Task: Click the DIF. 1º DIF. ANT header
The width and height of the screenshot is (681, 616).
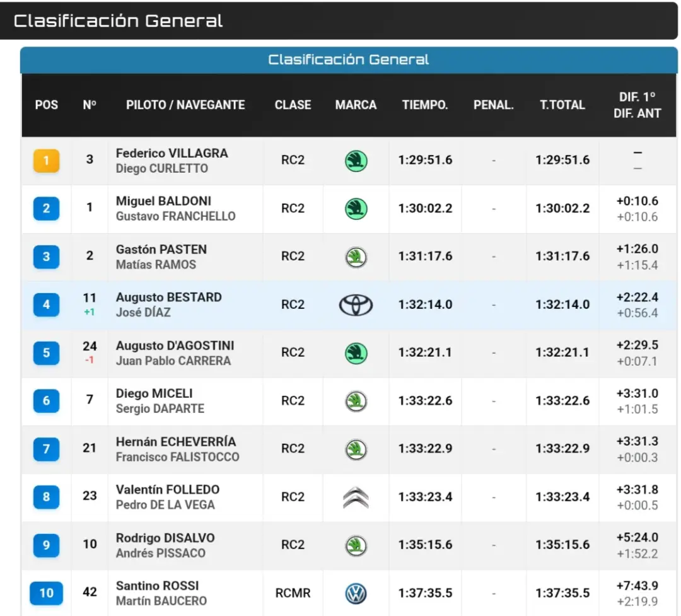Action: coord(637,105)
